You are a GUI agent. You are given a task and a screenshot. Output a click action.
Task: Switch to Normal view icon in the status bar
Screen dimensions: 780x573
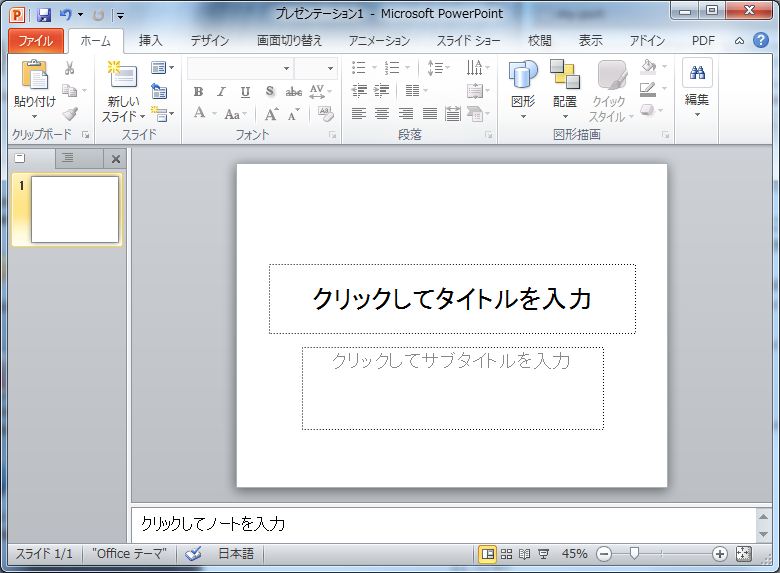[x=488, y=554]
